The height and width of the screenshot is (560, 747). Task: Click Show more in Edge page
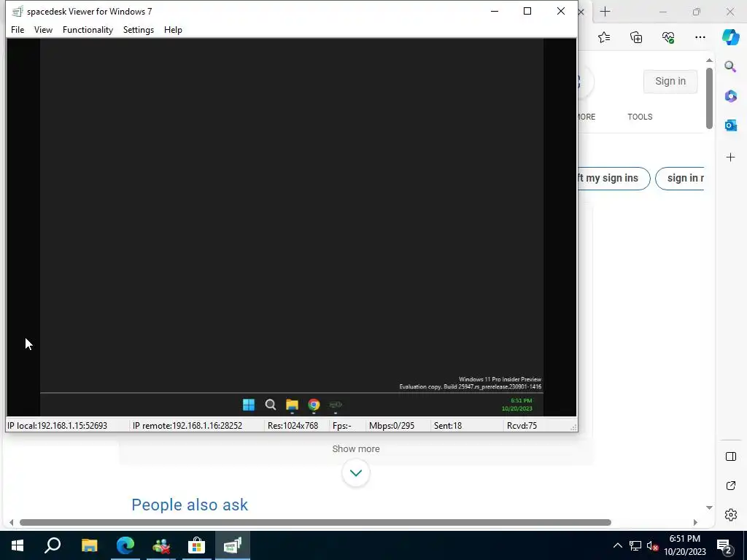tap(356, 449)
